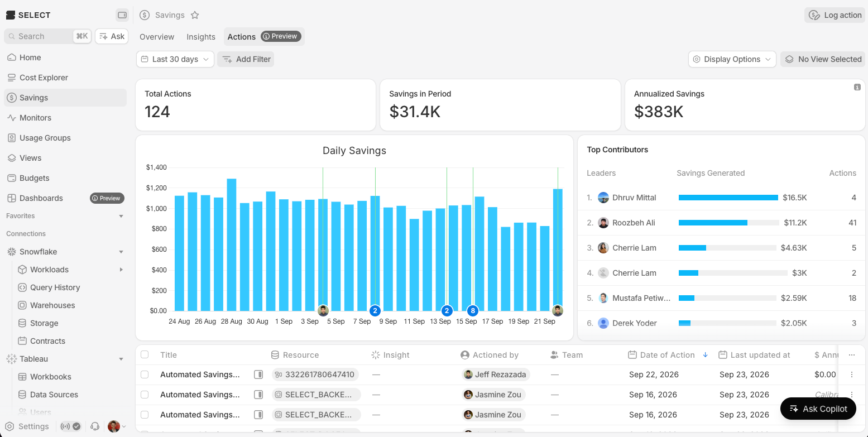868x437 pixels.
Task: Switch to the Overview tab
Action: point(157,37)
